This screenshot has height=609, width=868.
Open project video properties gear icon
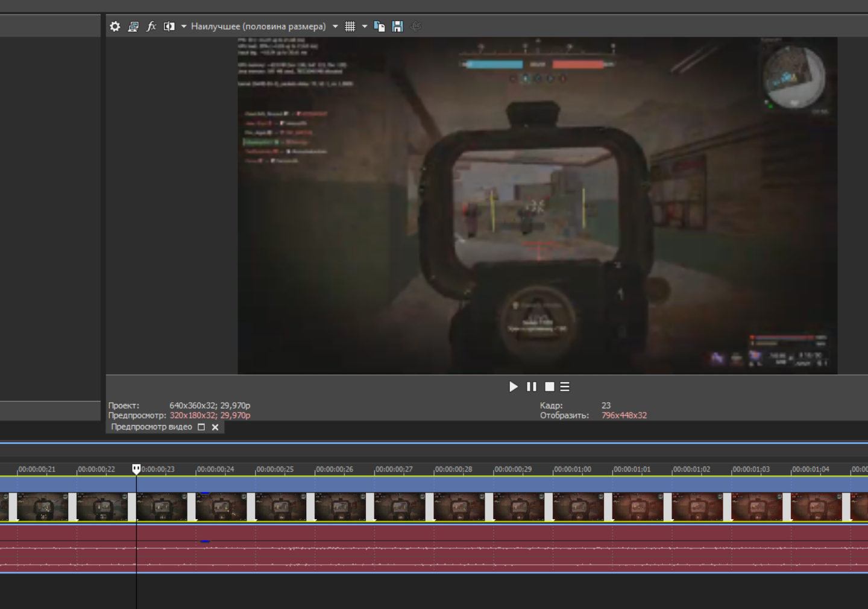tap(115, 27)
